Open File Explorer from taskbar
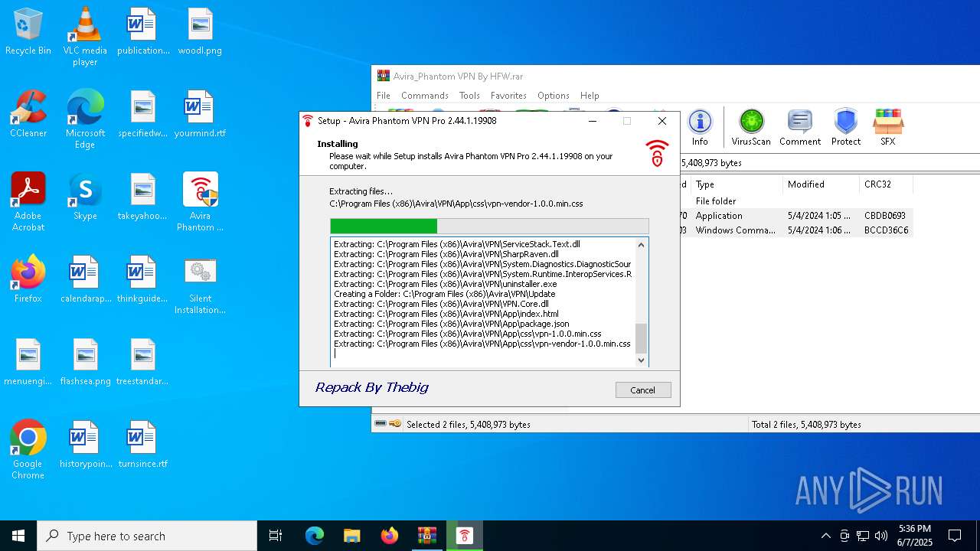This screenshot has height=551, width=980. point(351,536)
